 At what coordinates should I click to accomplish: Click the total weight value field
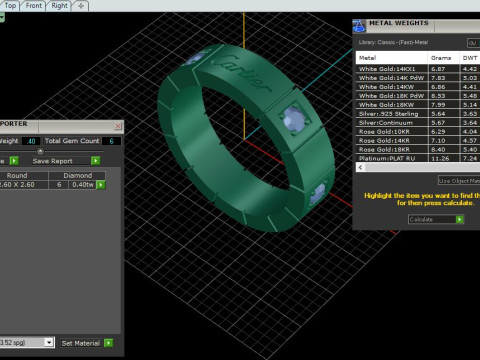click(31, 141)
